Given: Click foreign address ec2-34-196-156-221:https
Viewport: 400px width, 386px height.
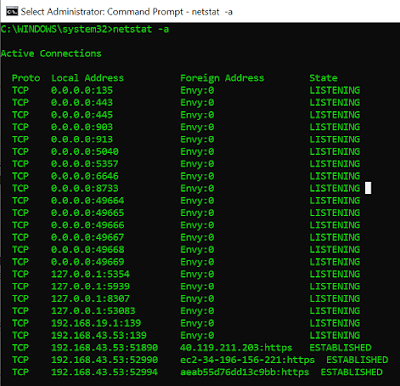Looking at the screenshot, I should pos(247,360).
